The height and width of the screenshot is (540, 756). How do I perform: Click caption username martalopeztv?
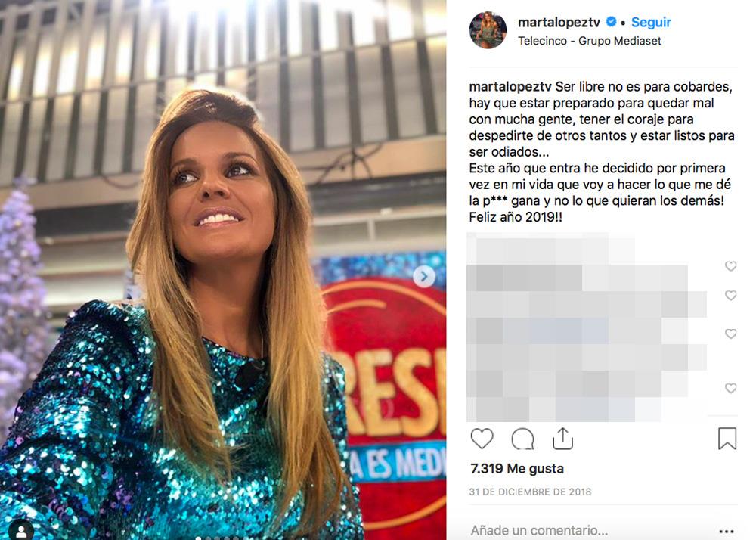pyautogui.click(x=510, y=87)
